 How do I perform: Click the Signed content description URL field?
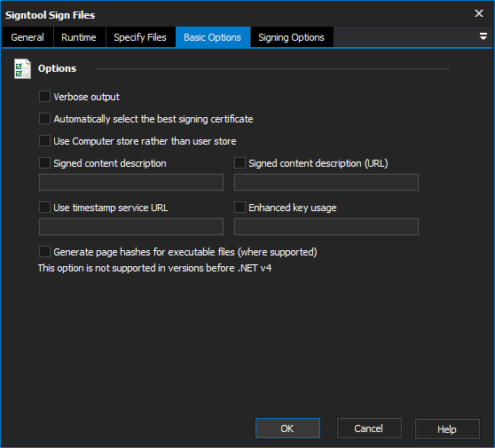point(326,182)
